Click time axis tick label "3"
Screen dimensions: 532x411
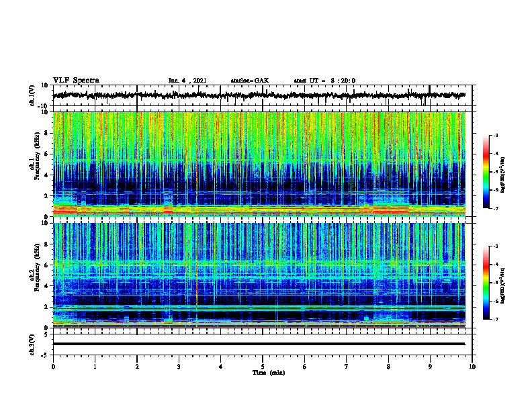pyautogui.click(x=179, y=367)
